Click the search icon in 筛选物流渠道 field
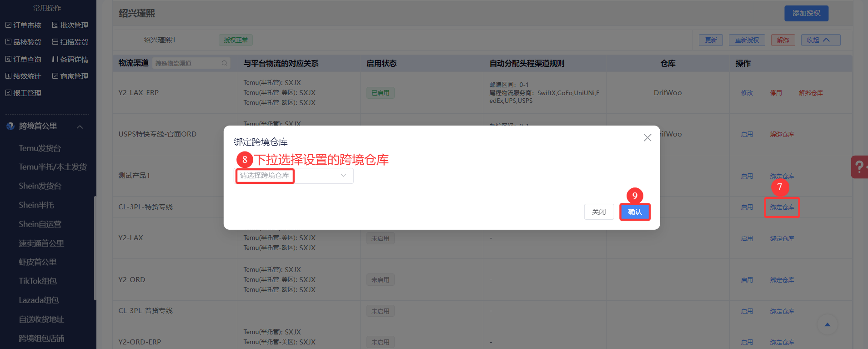 (224, 63)
